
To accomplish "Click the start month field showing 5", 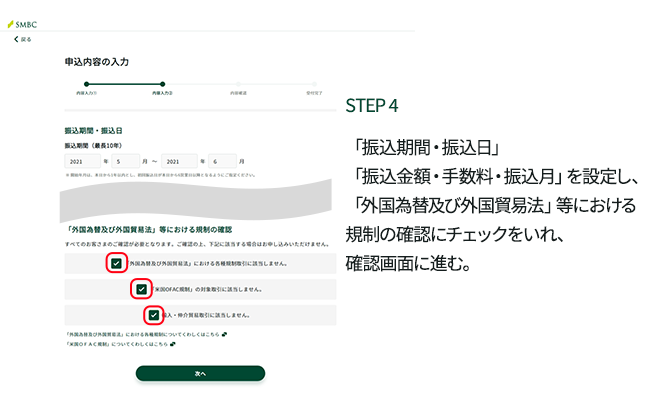I will (x=126, y=161).
